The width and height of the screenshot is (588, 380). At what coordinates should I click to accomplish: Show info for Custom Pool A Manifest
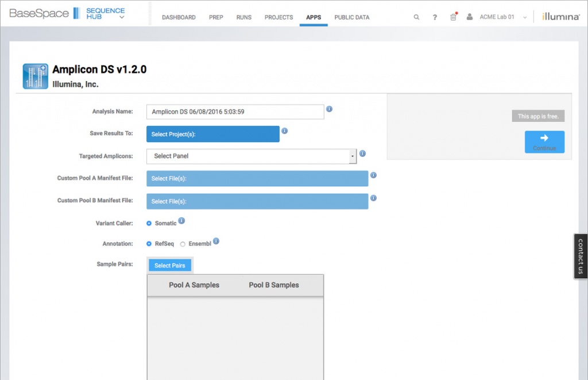click(373, 175)
